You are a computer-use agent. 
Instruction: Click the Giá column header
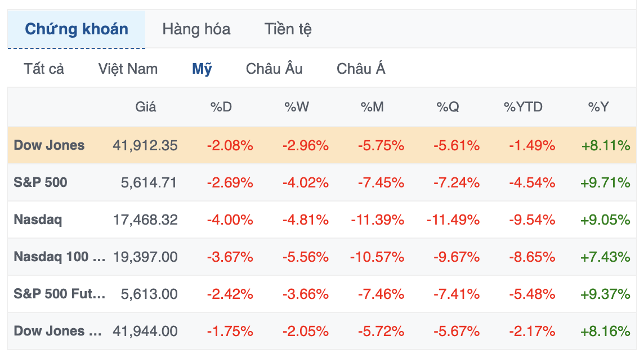[146, 107]
